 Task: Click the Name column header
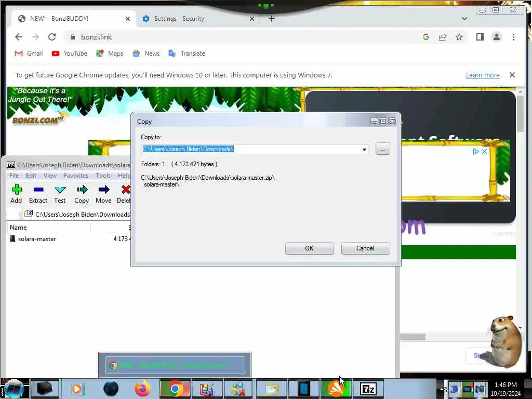[48, 228]
